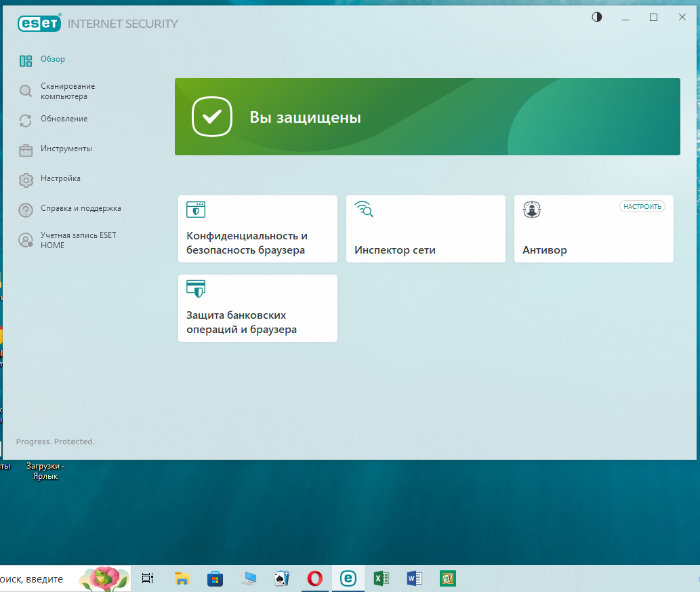700x592 pixels.
Task: Click the Обновление refresh arrows icon
Action: click(x=26, y=121)
